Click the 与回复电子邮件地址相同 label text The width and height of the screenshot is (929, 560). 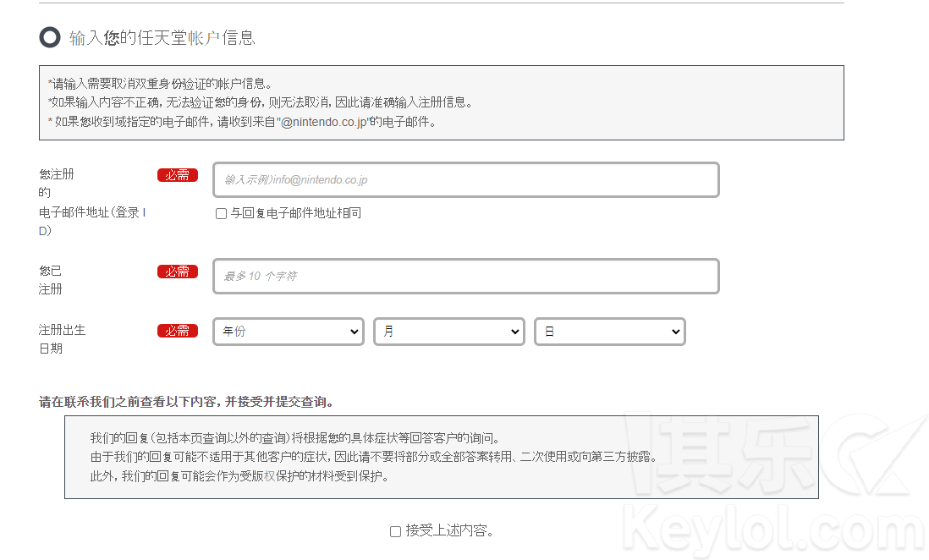(x=296, y=213)
